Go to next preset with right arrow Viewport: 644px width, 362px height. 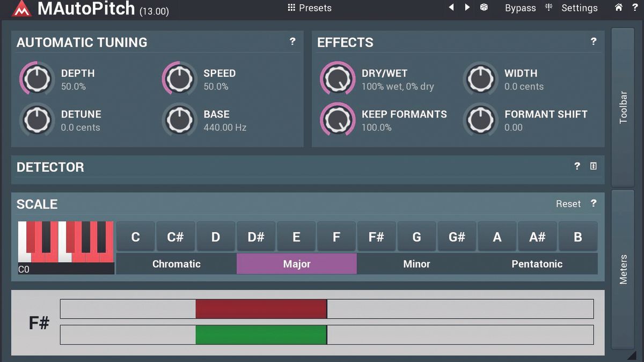pos(466,8)
